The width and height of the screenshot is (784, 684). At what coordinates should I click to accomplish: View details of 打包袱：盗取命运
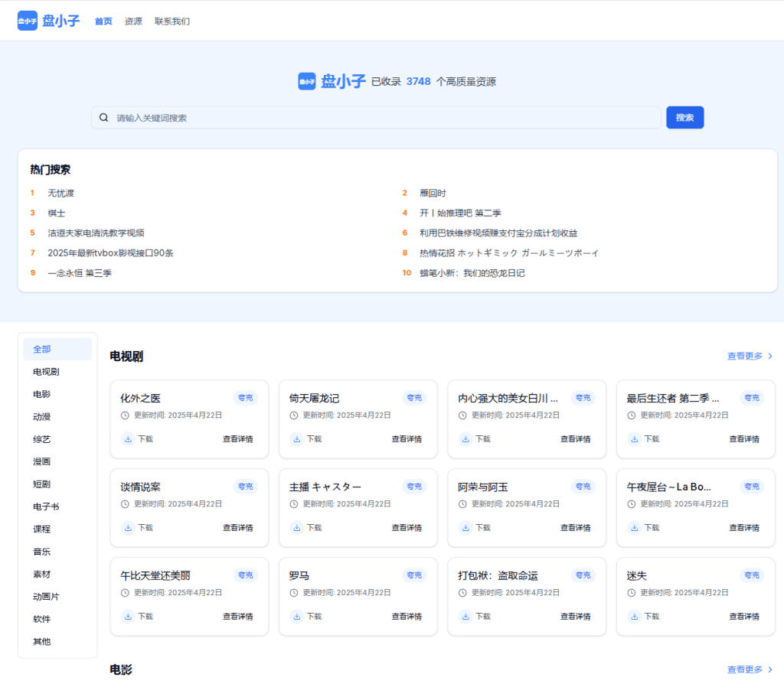[575, 616]
